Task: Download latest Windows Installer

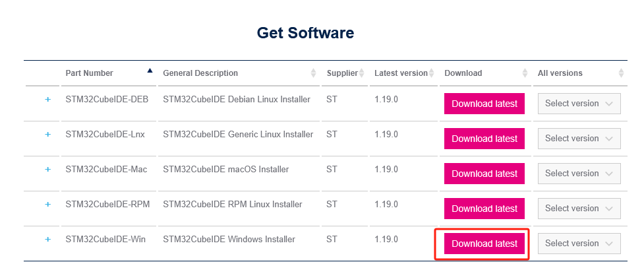Action: pos(484,244)
